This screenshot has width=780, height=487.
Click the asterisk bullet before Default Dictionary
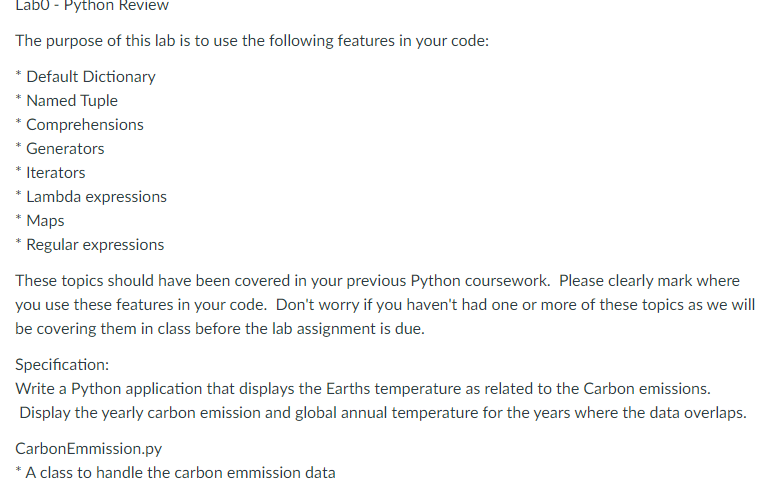tap(18, 75)
